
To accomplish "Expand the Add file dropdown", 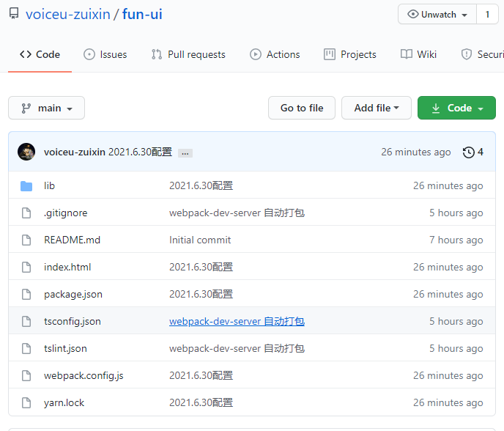I will tap(377, 108).
